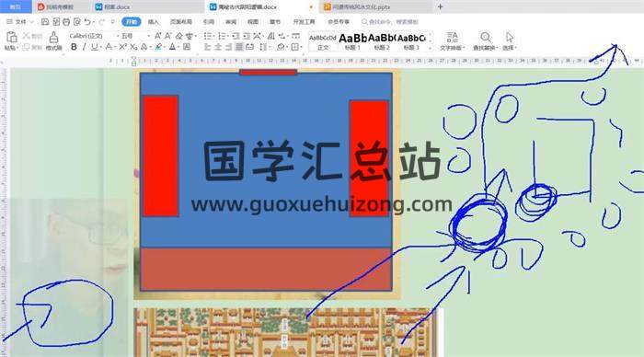
Task: Apply the Heading 2 style
Action: pos(382,41)
